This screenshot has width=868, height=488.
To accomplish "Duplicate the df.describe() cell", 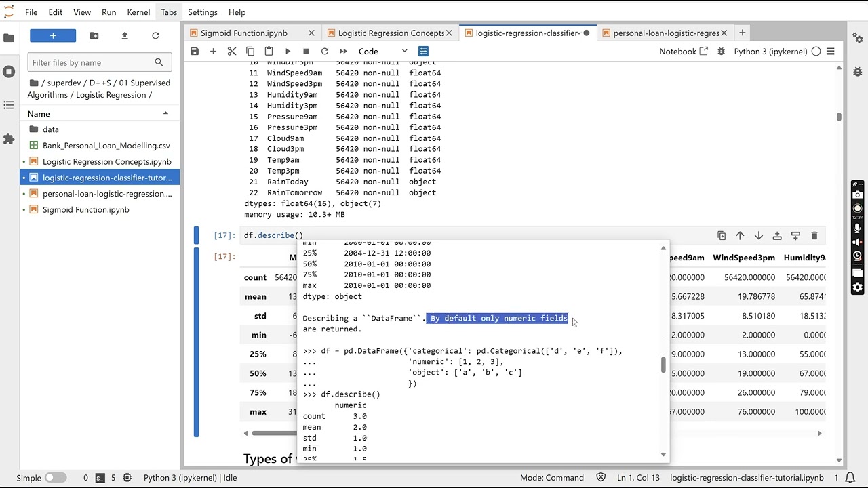I will [722, 235].
